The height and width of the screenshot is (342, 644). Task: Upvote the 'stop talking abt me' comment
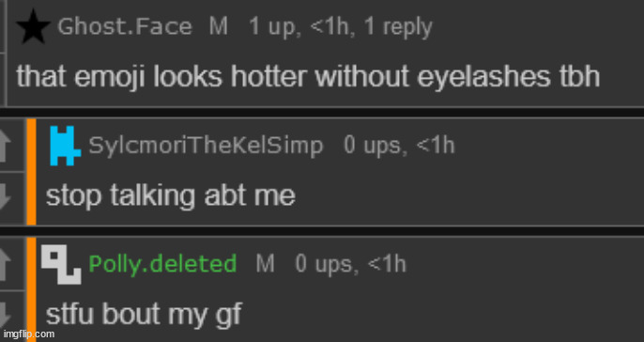[6, 147]
